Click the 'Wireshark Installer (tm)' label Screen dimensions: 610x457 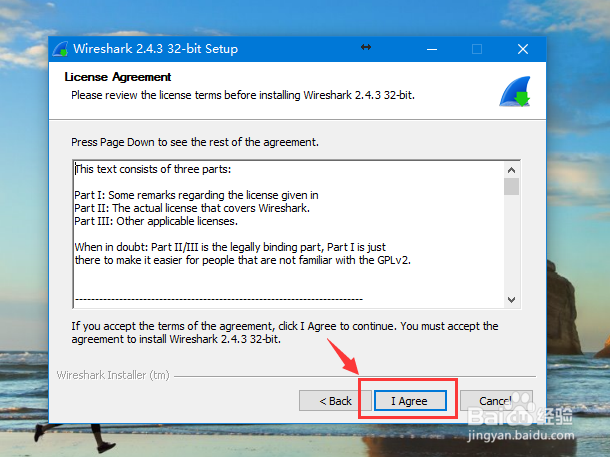coord(113,375)
